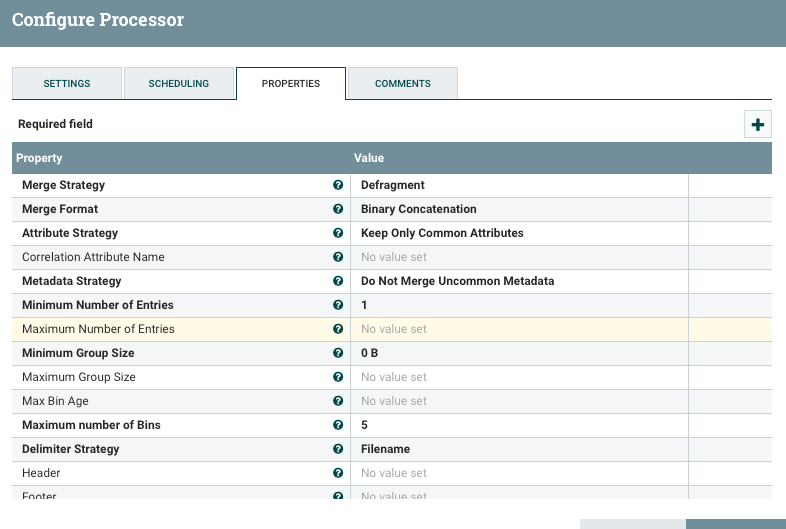
Task: Click help icon beside Merge Format
Action: click(x=338, y=209)
